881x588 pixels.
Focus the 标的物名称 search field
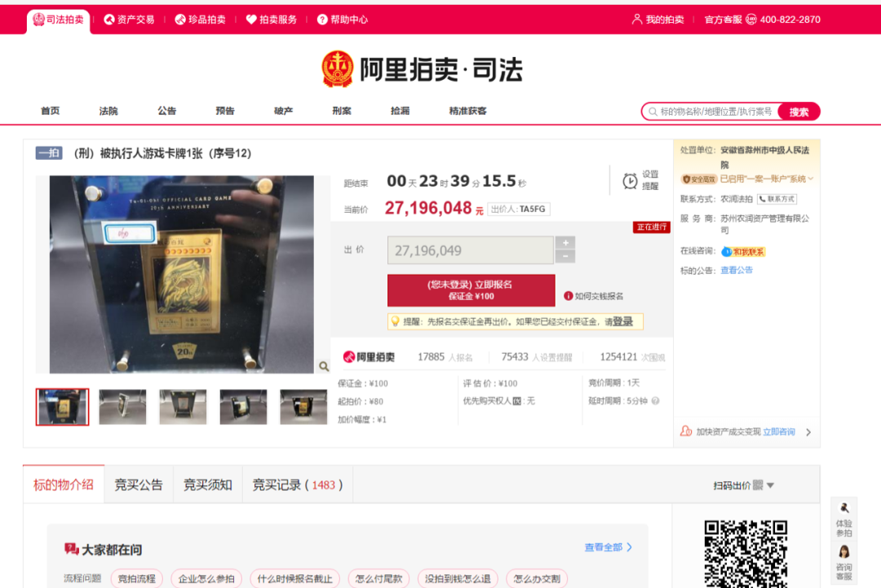pyautogui.click(x=711, y=112)
